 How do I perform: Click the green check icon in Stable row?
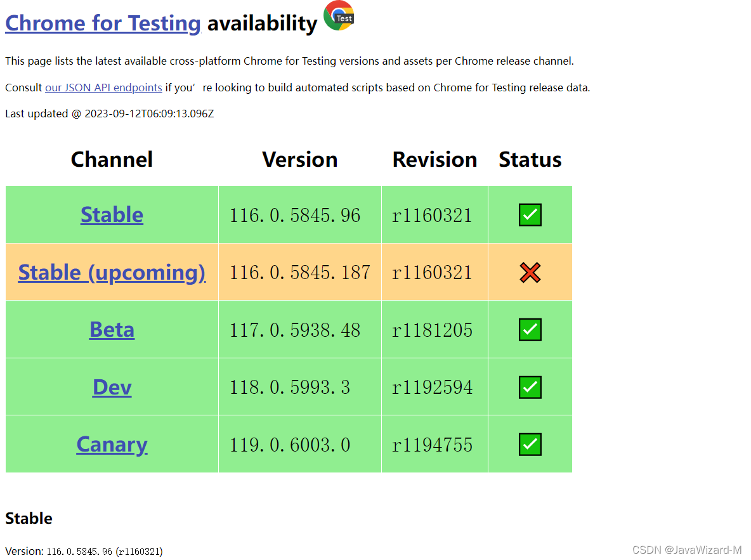pyautogui.click(x=530, y=214)
